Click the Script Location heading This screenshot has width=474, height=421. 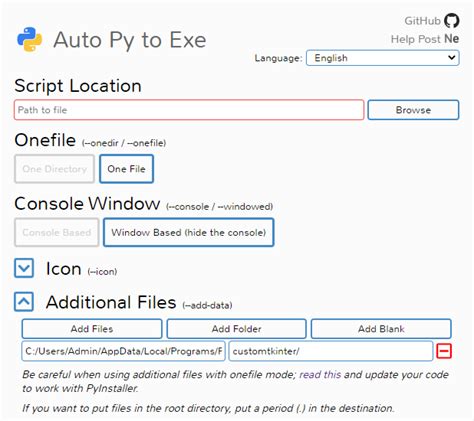click(x=78, y=86)
